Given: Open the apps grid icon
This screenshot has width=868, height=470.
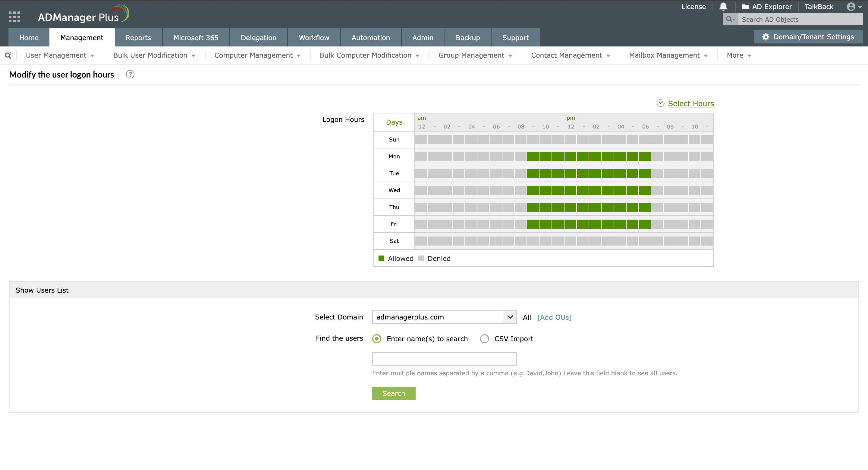Looking at the screenshot, I should pos(14,17).
